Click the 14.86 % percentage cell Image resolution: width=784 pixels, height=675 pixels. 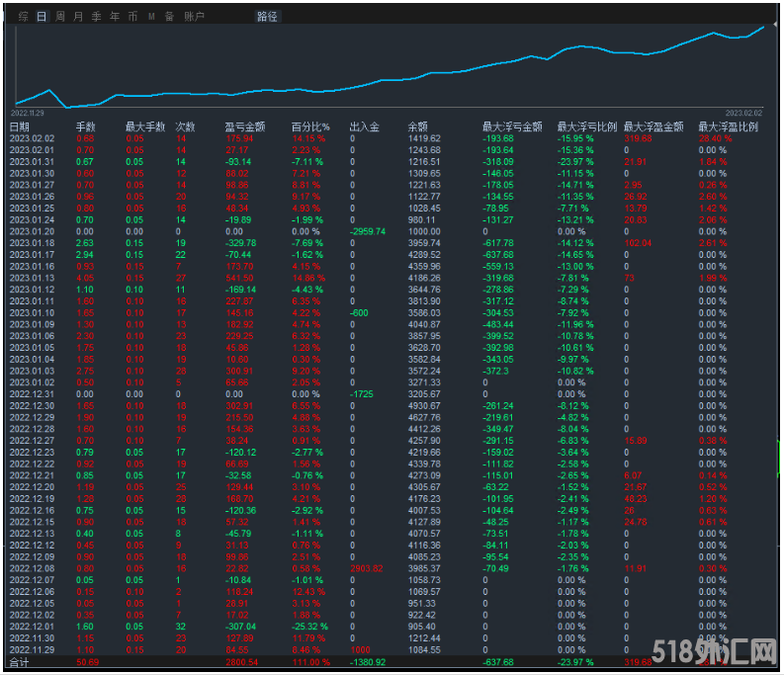pos(308,278)
